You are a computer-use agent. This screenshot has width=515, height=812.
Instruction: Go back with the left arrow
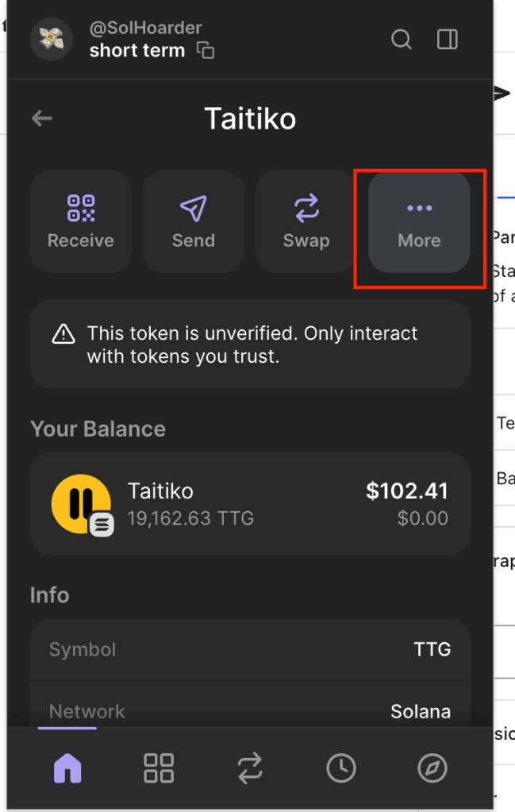42,119
